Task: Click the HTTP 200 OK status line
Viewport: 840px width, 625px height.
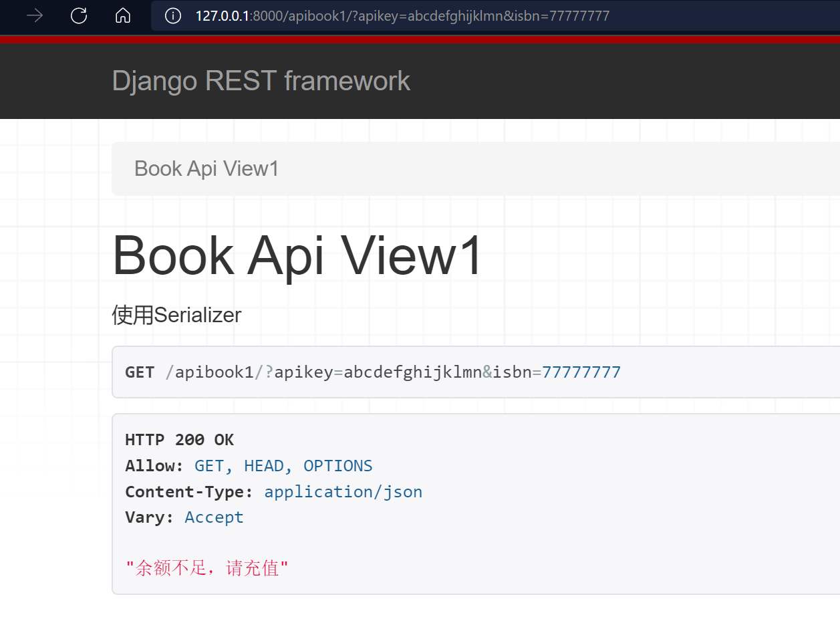Action: 179,440
